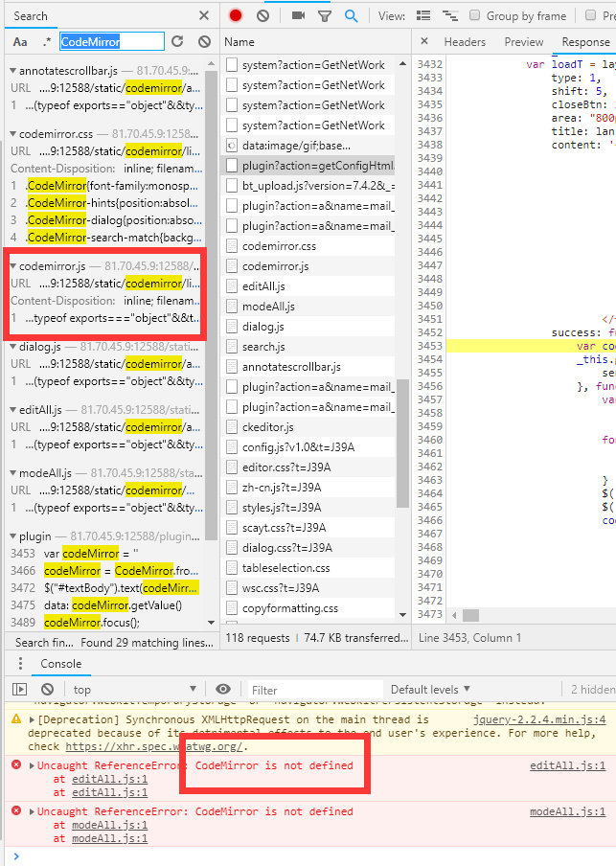Select data:image/gif;base request
Image resolution: width=616 pixels, height=866 pixels.
point(308,146)
